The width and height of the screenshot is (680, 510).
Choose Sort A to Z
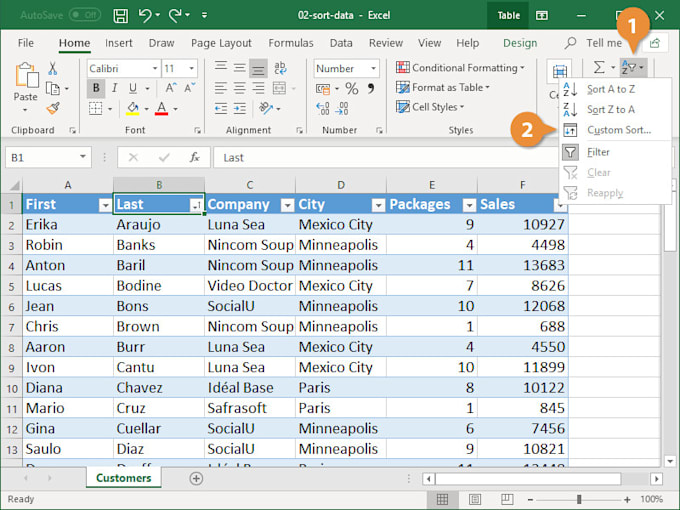point(610,89)
